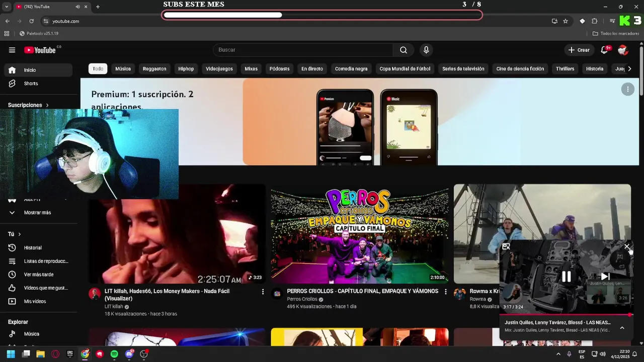The image size is (644, 362).
Task: Open browser extensions puzzle icon
Action: pos(595,21)
